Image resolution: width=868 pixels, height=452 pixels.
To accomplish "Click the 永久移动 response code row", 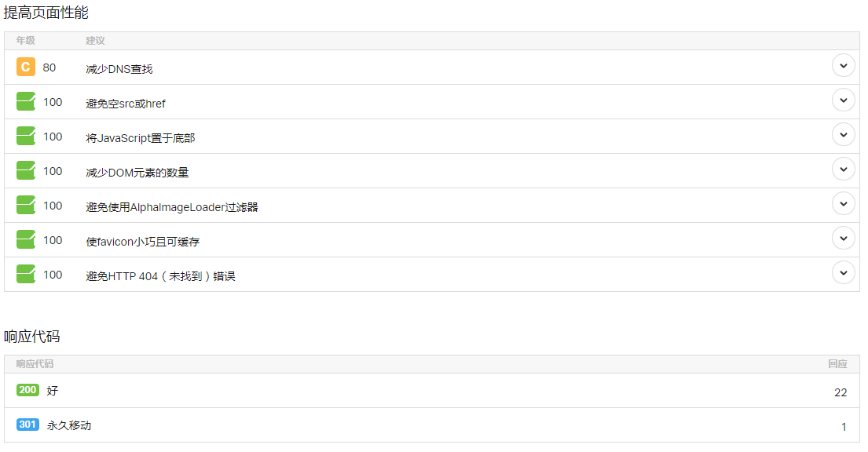I will point(69,425).
